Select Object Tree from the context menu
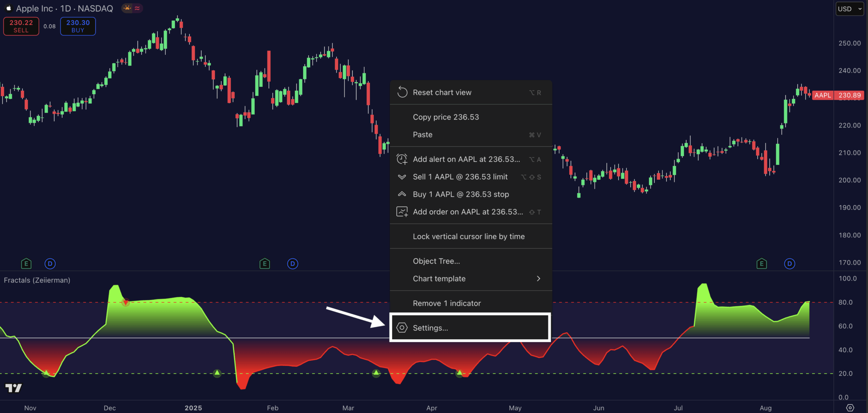Screen dimensions: 868x413 point(436,261)
